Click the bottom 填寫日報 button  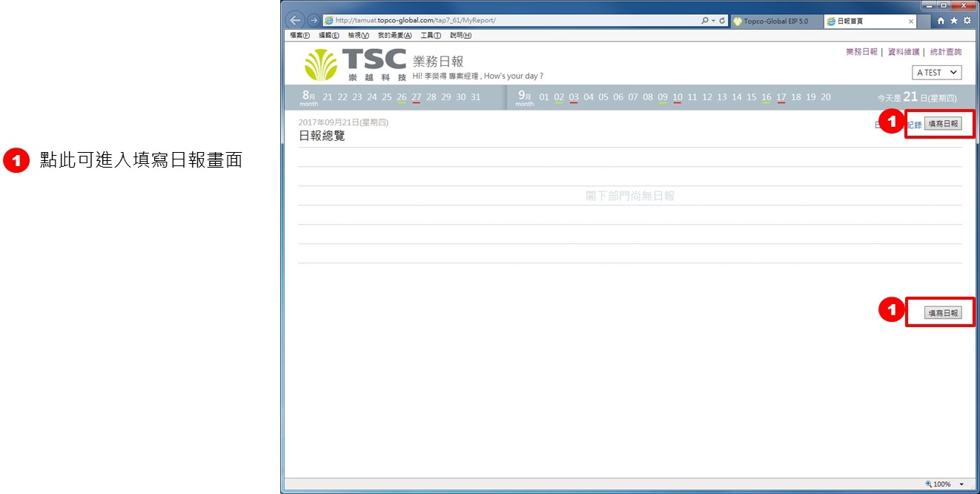coord(943,313)
